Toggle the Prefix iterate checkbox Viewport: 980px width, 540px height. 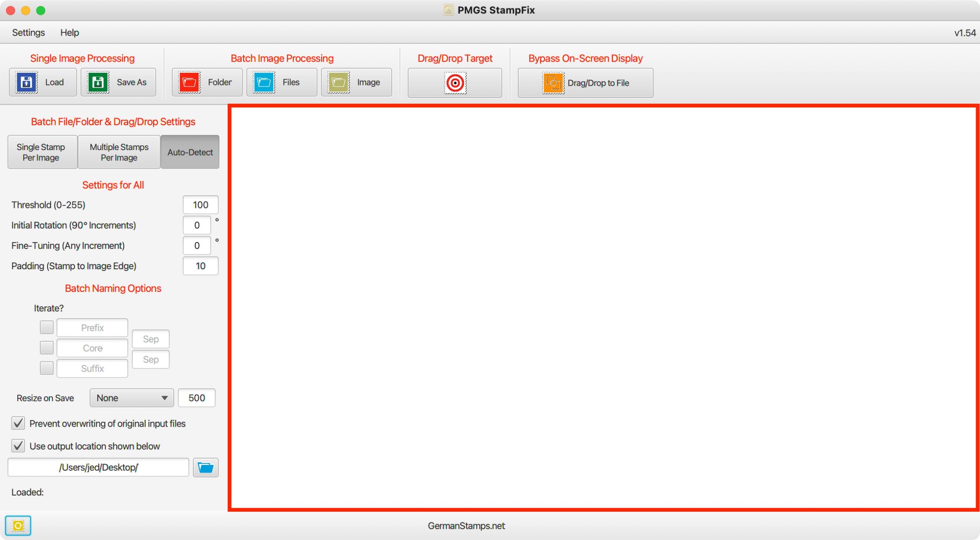47,327
